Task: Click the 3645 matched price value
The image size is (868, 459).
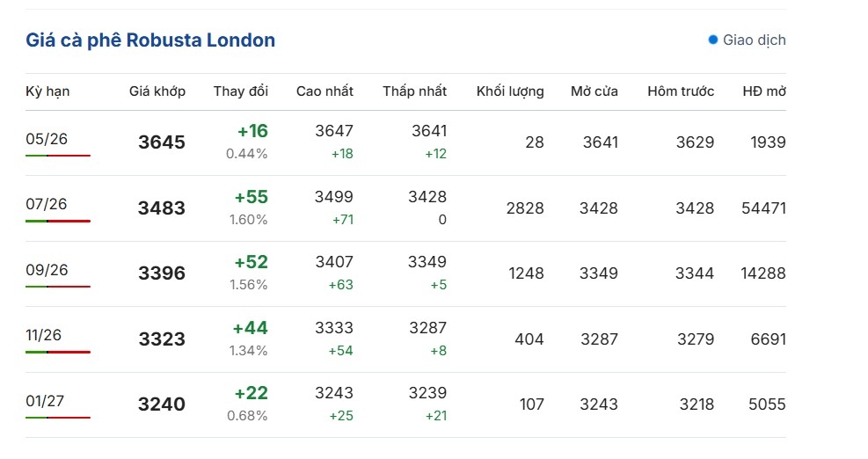Action: [x=161, y=142]
